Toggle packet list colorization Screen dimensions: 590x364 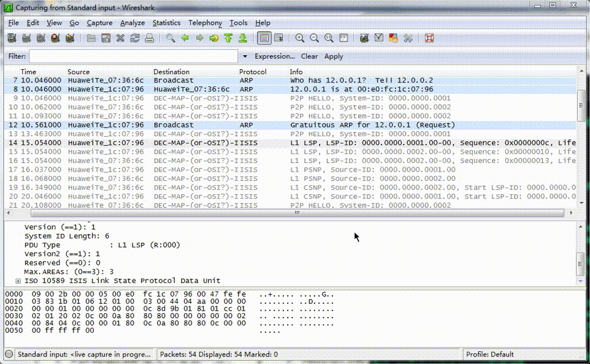(264, 38)
